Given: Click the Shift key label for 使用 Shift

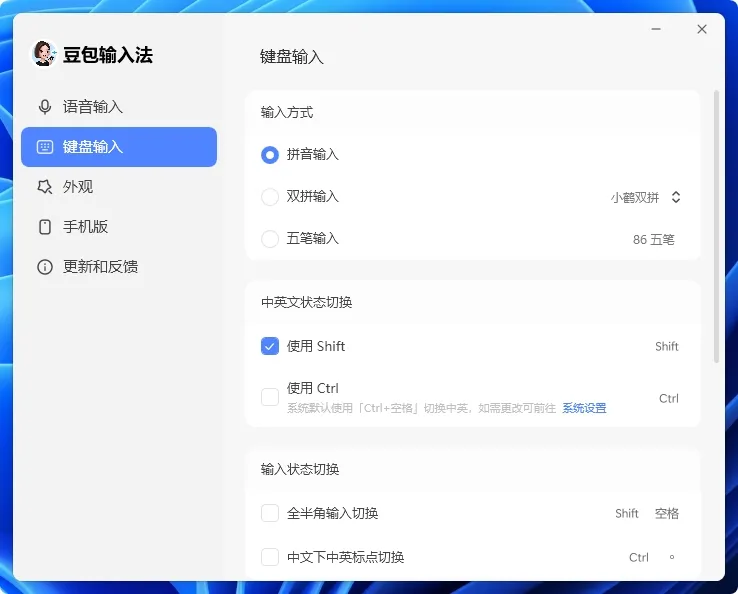Looking at the screenshot, I should coord(666,346).
